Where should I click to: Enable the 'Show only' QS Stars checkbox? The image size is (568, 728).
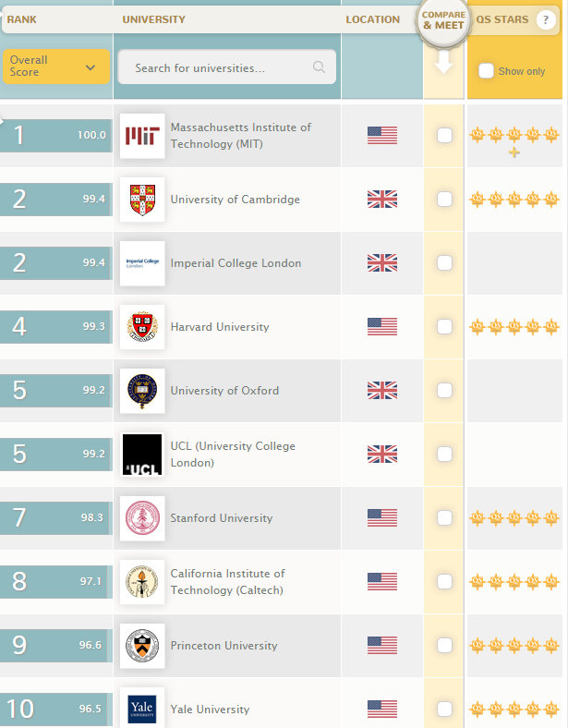click(486, 71)
